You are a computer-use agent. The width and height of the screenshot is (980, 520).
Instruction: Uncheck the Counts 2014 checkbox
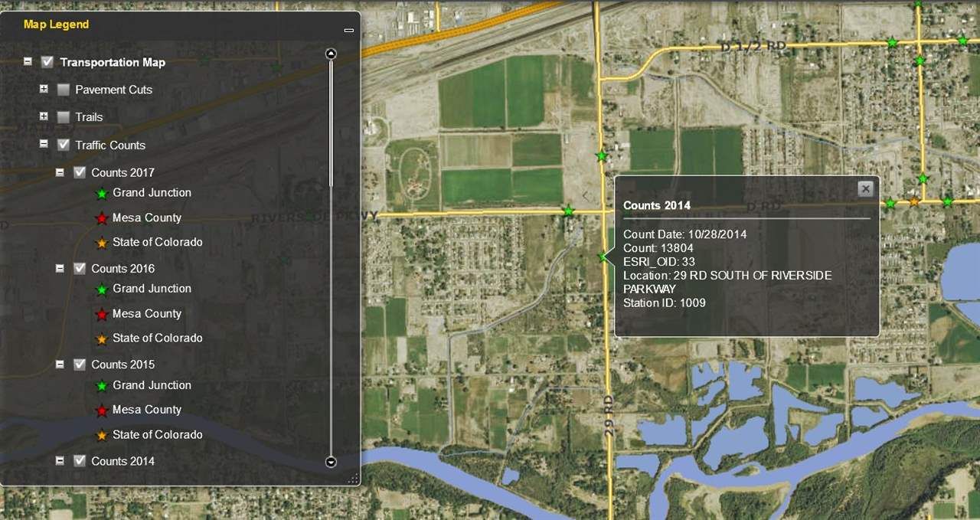point(80,460)
